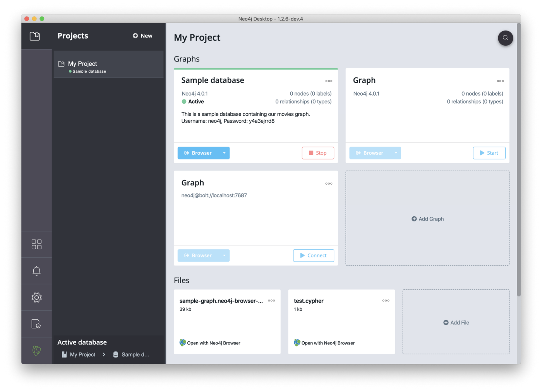Image resolution: width=542 pixels, height=392 pixels.
Task: Click the Projects panel heading
Action: pos(73,36)
